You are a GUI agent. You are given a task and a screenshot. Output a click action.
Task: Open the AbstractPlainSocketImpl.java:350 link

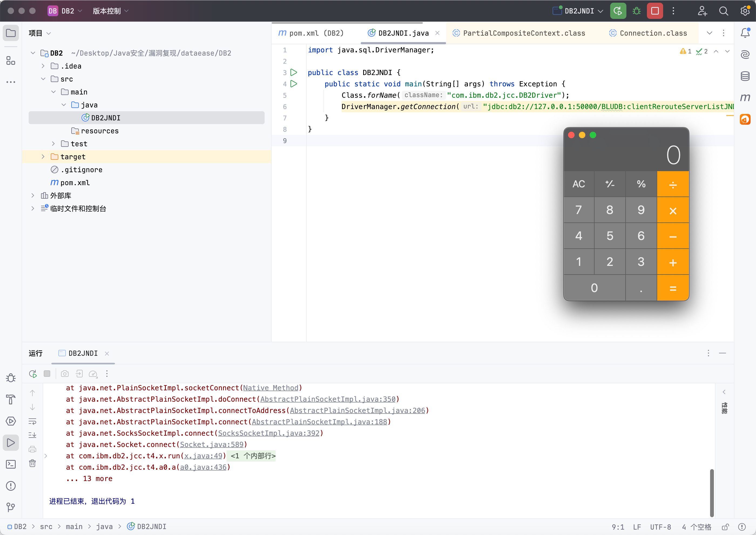(x=328, y=399)
